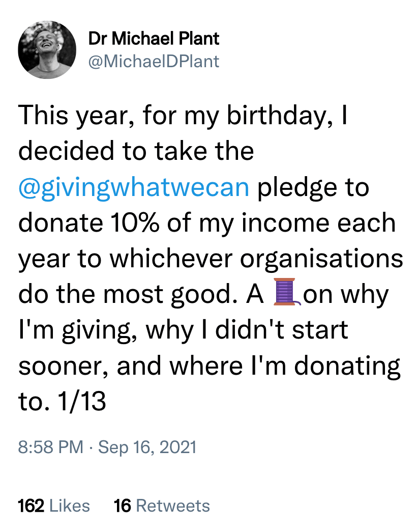Click the purple thread spool emoji
This screenshot has width=417, height=532.
click(287, 294)
